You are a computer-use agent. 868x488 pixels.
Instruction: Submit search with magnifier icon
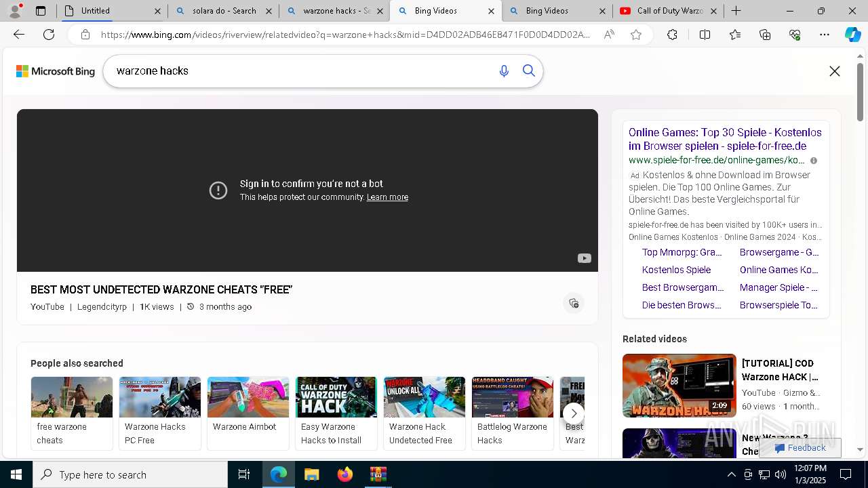click(529, 71)
